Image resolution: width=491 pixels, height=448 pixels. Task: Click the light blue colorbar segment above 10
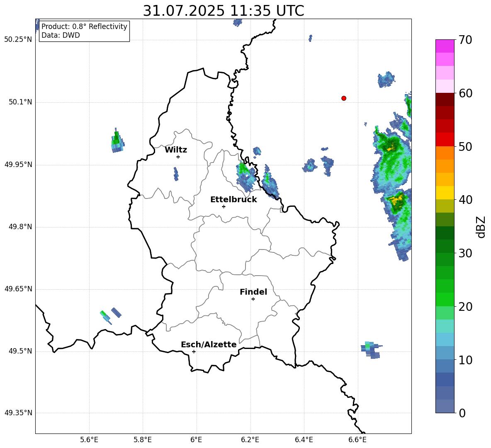(445, 353)
